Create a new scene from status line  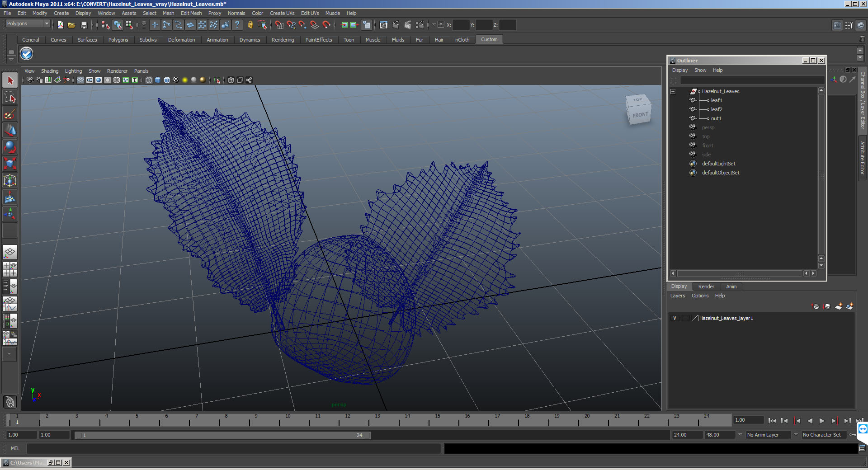60,25
